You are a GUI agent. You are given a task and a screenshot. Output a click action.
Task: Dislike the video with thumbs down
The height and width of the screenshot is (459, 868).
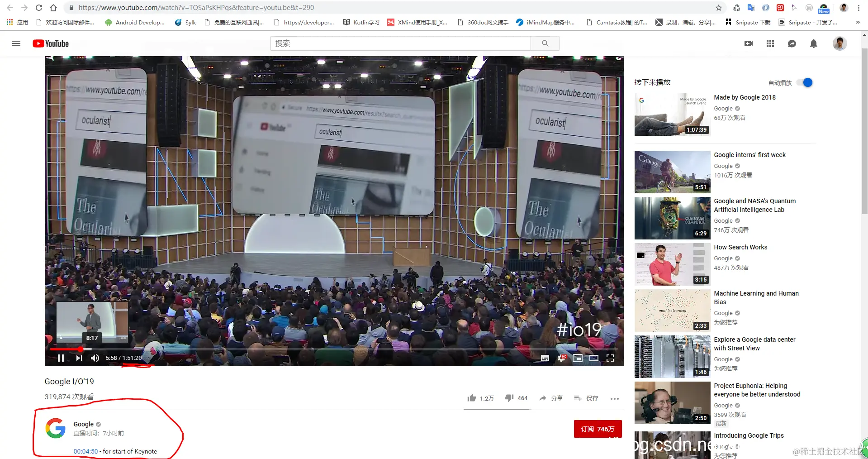point(516,398)
